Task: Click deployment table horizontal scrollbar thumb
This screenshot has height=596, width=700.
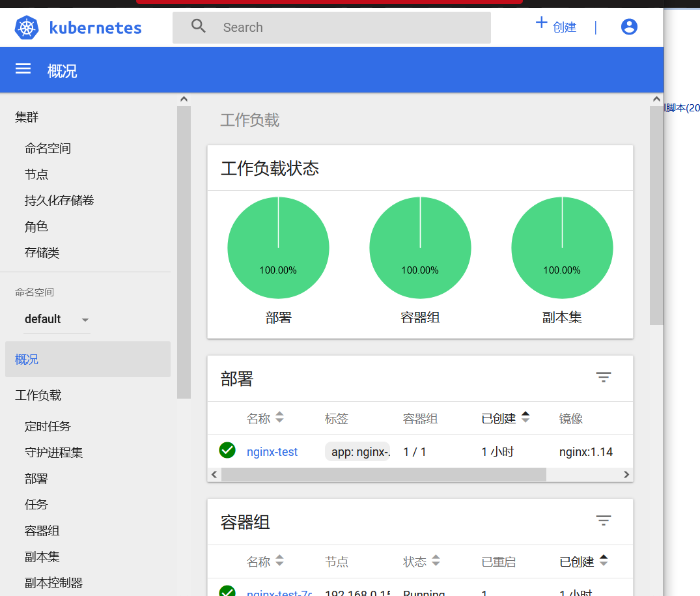Action: pyautogui.click(x=384, y=475)
